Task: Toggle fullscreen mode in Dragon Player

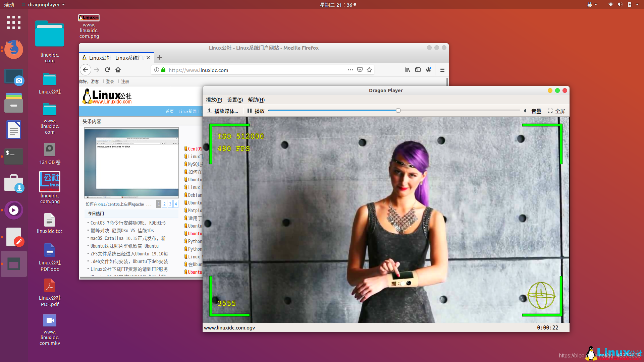Action: tap(556, 111)
